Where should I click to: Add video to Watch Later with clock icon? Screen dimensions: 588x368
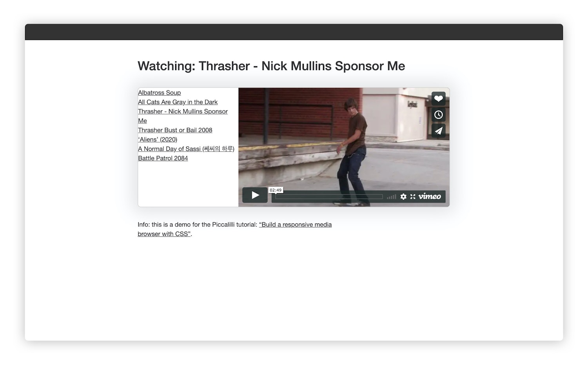(438, 115)
